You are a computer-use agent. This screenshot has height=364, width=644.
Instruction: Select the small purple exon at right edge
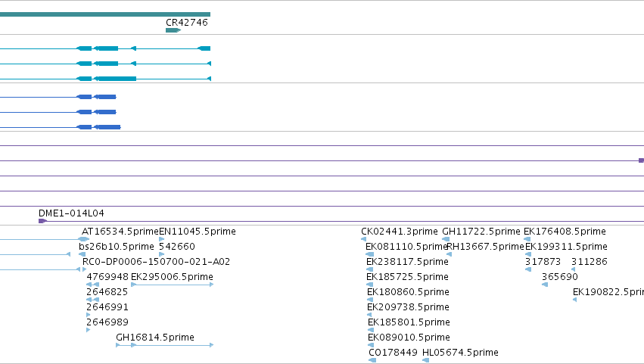click(641, 160)
